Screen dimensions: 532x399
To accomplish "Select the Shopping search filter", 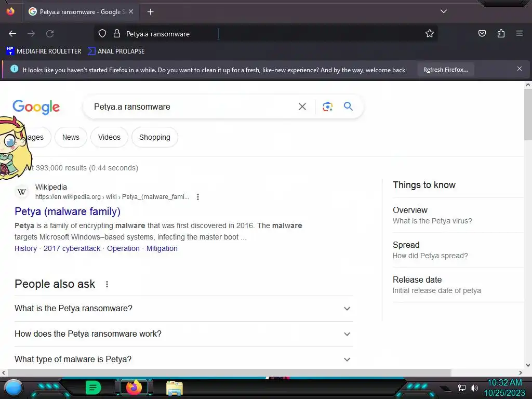I will tap(155, 137).
